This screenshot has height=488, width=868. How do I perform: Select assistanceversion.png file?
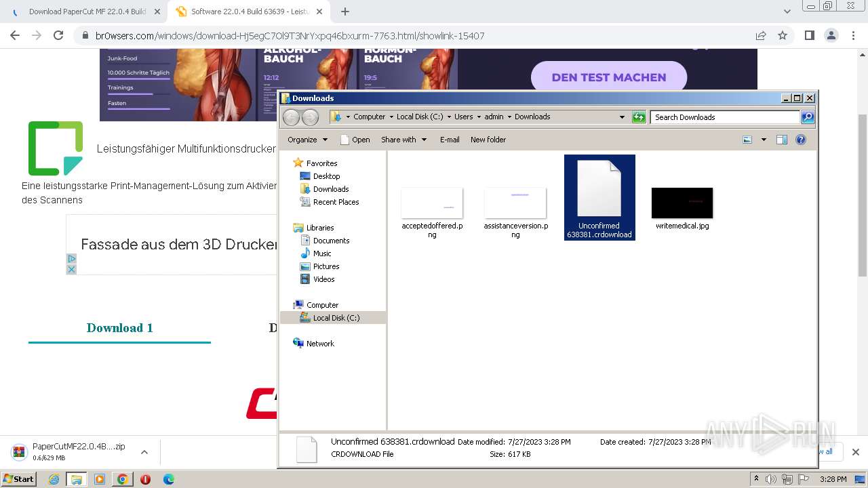click(x=515, y=213)
